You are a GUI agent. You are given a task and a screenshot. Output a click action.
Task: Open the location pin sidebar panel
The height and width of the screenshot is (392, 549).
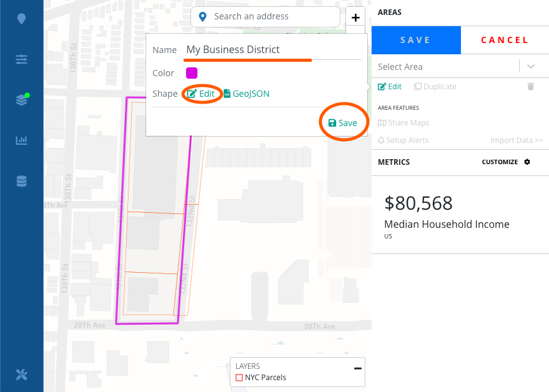[x=21, y=19]
